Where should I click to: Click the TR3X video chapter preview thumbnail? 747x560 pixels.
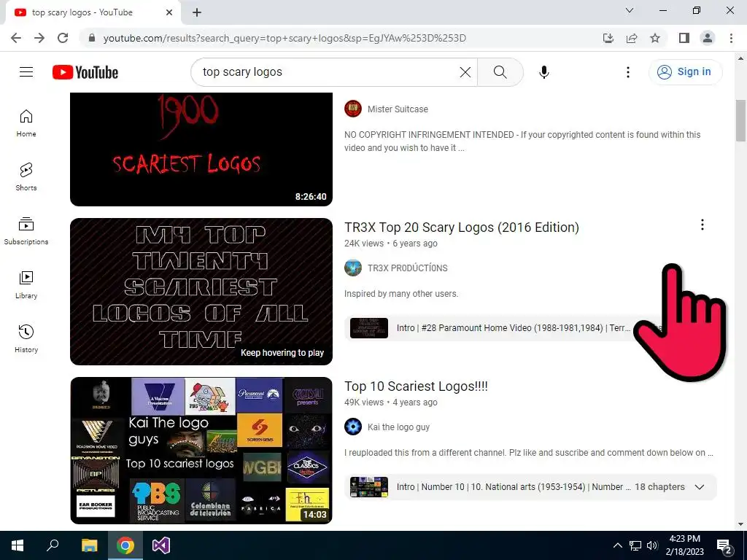[x=369, y=328]
